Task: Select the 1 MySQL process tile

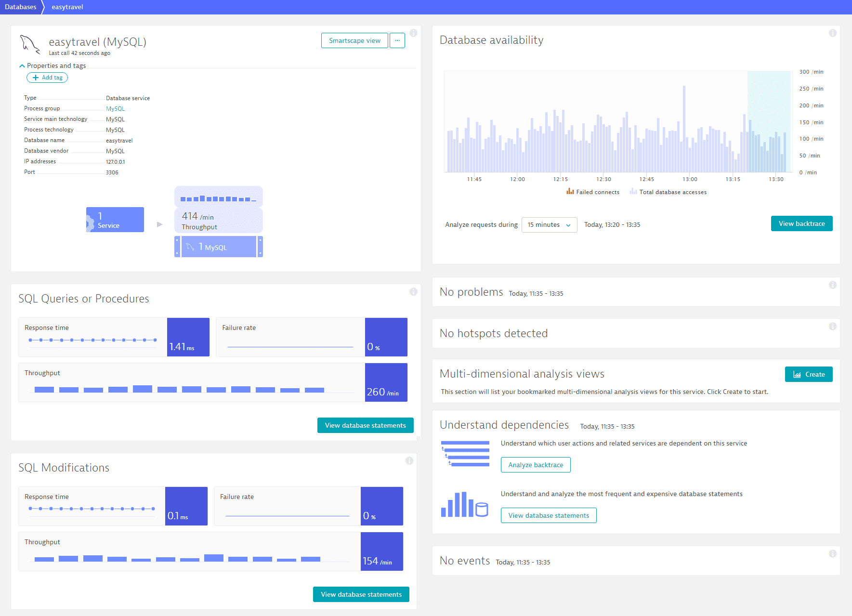Action: click(x=219, y=247)
